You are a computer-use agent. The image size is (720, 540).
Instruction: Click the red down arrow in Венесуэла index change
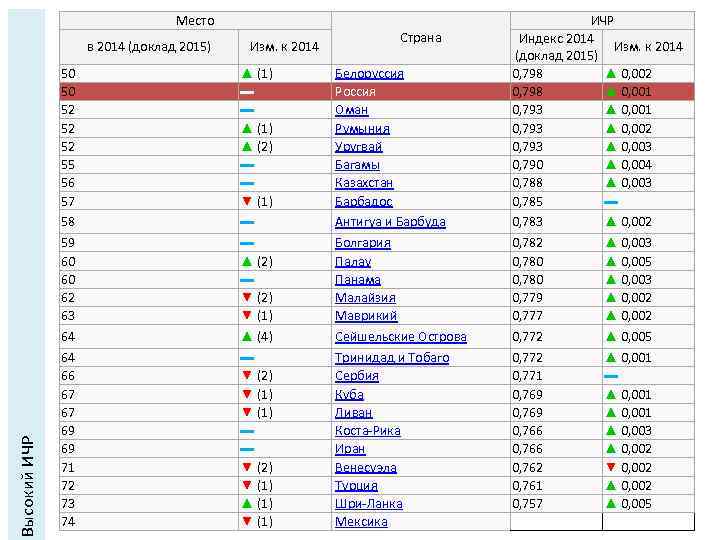point(611,467)
